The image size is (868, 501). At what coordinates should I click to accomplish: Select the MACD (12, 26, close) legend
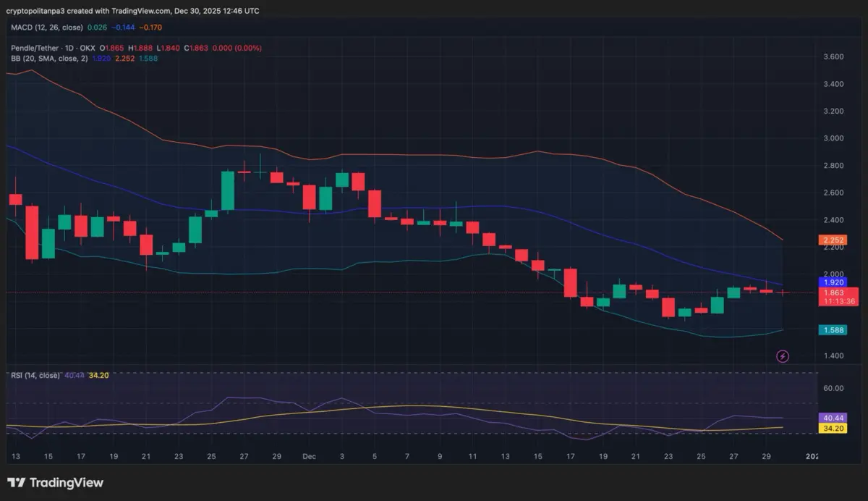click(x=46, y=28)
